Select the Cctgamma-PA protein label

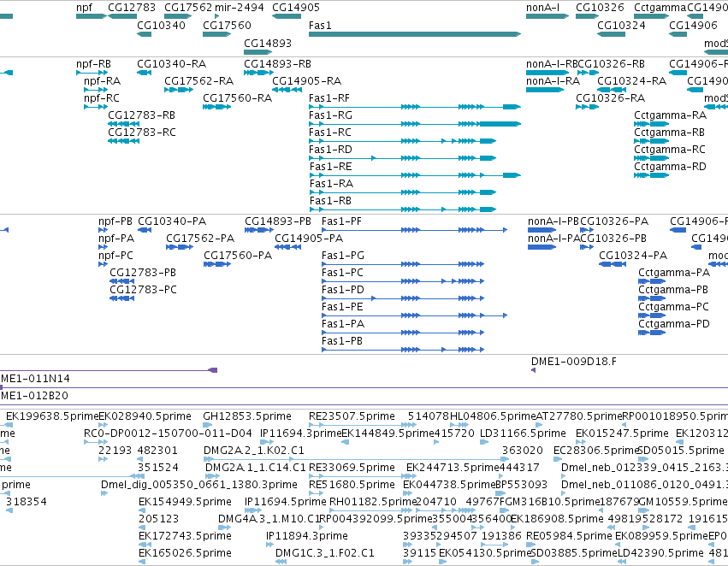674,273
